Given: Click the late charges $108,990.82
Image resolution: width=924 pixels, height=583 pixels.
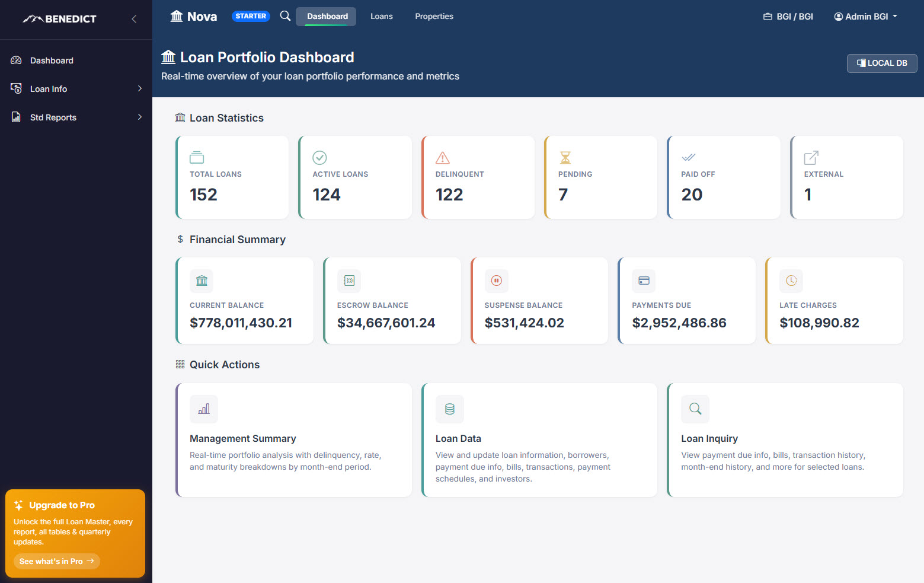Looking at the screenshot, I should (819, 323).
